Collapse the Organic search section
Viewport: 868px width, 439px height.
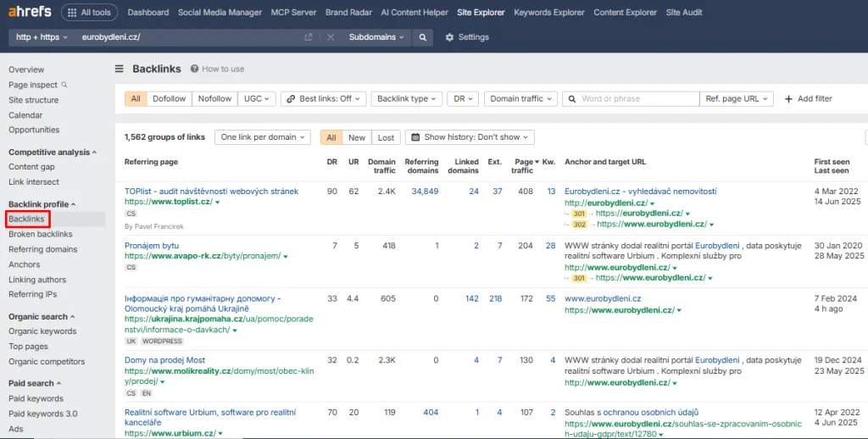42,317
